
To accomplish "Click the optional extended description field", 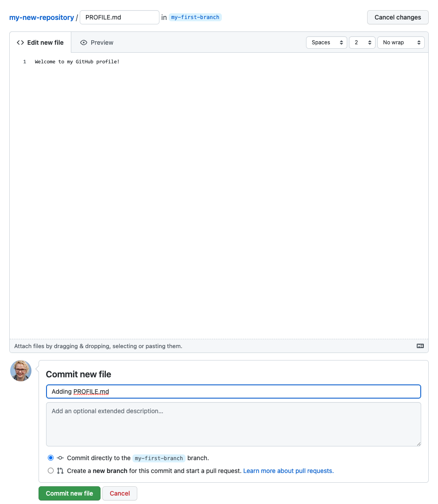I will 233,424.
